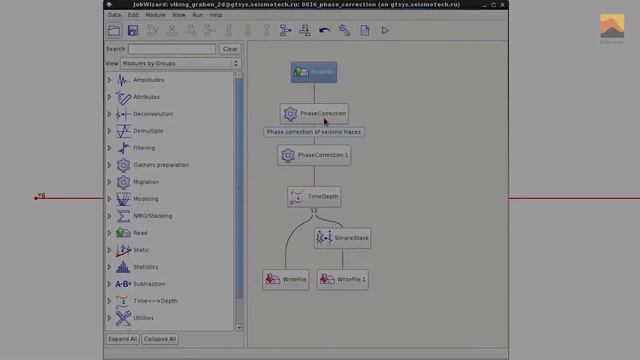Click the Expand All button
Screen dimensions: 640x360
pos(123,339)
